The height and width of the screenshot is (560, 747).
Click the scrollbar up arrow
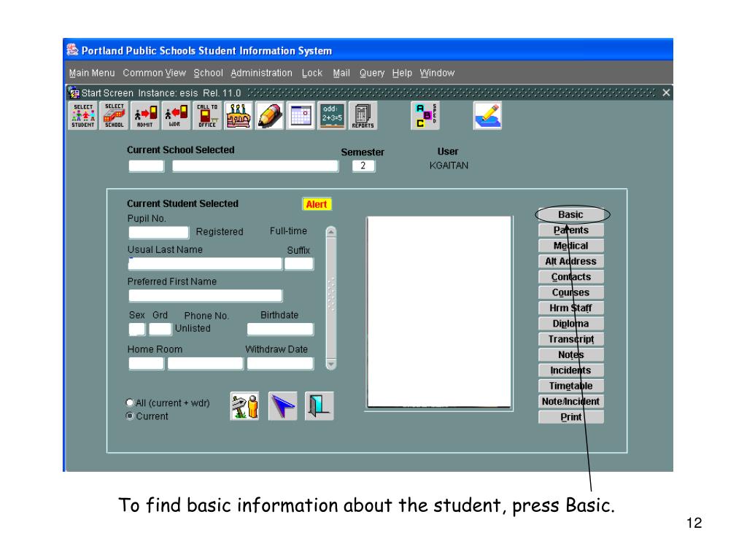pyautogui.click(x=331, y=232)
